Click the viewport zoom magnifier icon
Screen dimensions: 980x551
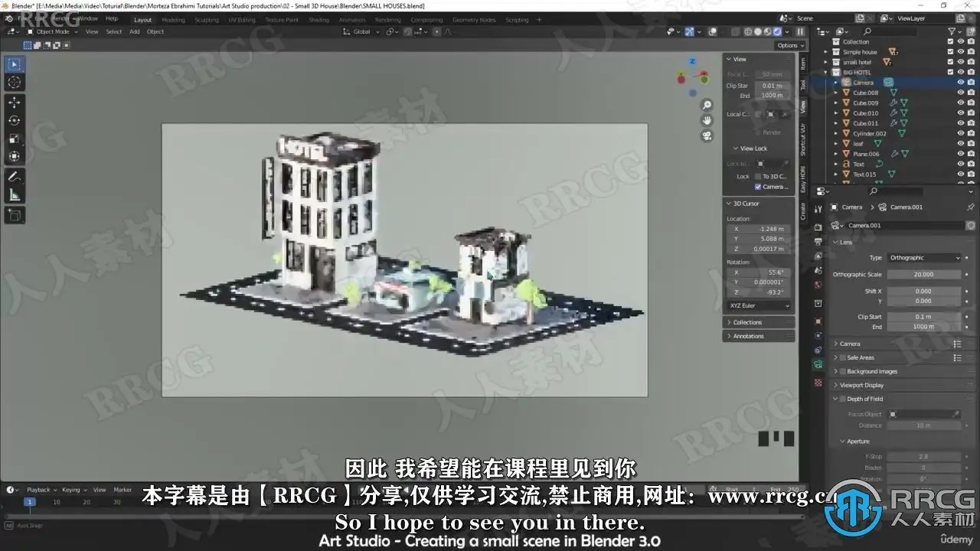click(x=707, y=105)
